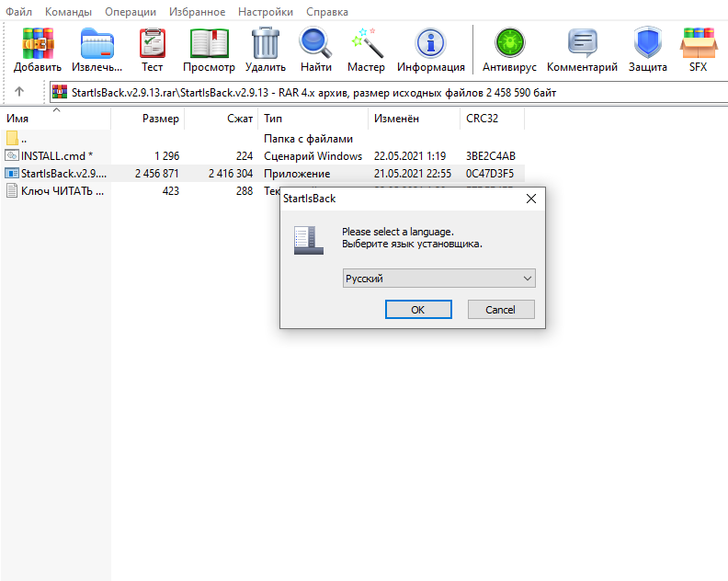The image size is (728, 581).
Task: Click Cancel in StartIsBack dialog
Action: point(501,309)
